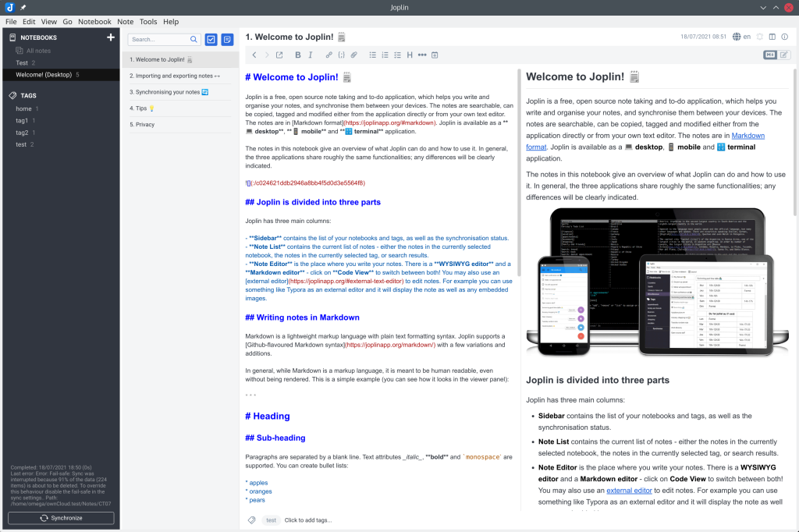Click the italic formatting icon

click(x=311, y=55)
